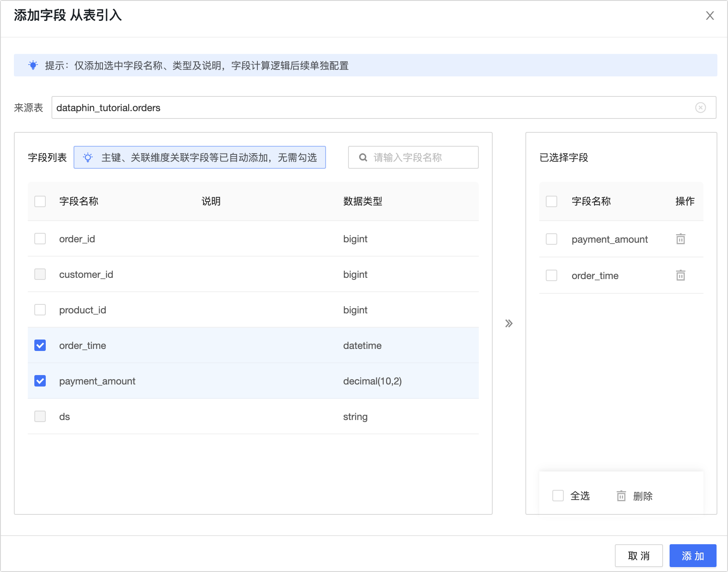Image resolution: width=728 pixels, height=572 pixels.
Task: Click the 添加 button
Action: (x=693, y=556)
